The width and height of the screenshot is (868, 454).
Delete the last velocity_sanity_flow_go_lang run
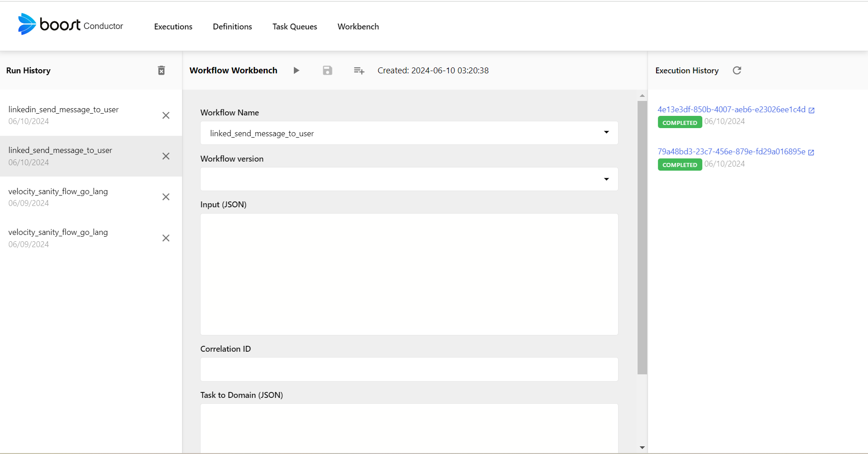click(166, 238)
